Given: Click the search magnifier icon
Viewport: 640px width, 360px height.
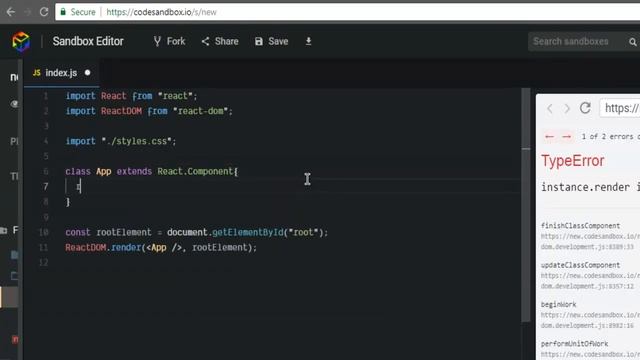Looking at the screenshot, I should (x=633, y=42).
